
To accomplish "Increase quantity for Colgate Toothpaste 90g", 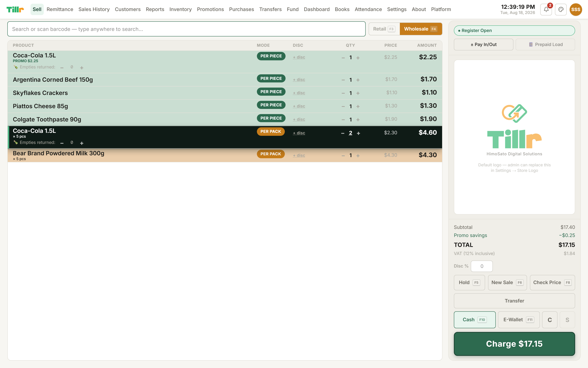I will pyautogui.click(x=358, y=119).
